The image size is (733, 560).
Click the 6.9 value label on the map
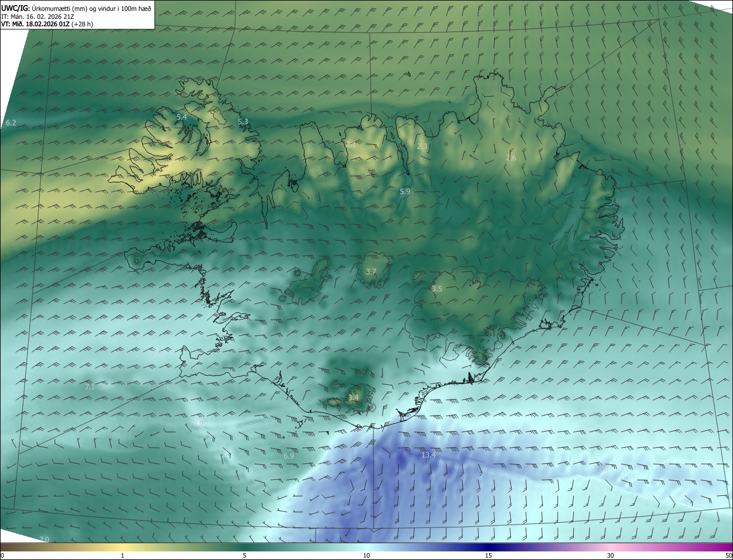tap(289, 456)
